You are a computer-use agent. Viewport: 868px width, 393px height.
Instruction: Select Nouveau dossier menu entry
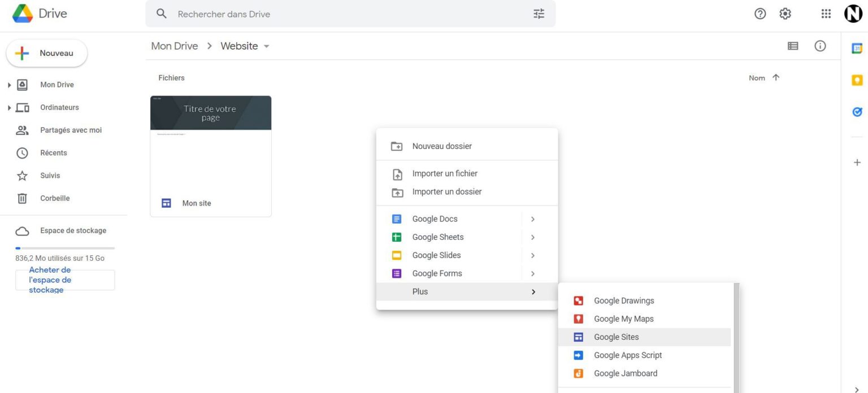467,146
